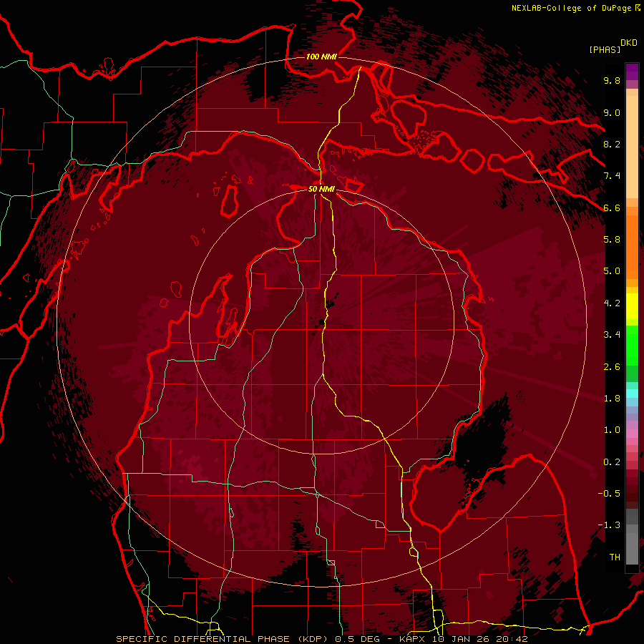Viewport: 644px width, 644px height.
Task: Click the 8.2 scale value
Action: click(x=612, y=144)
